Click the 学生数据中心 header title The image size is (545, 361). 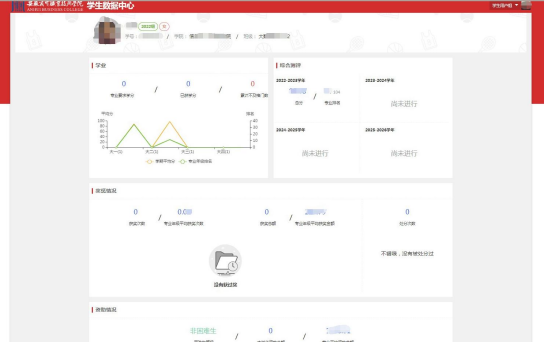[x=110, y=6]
